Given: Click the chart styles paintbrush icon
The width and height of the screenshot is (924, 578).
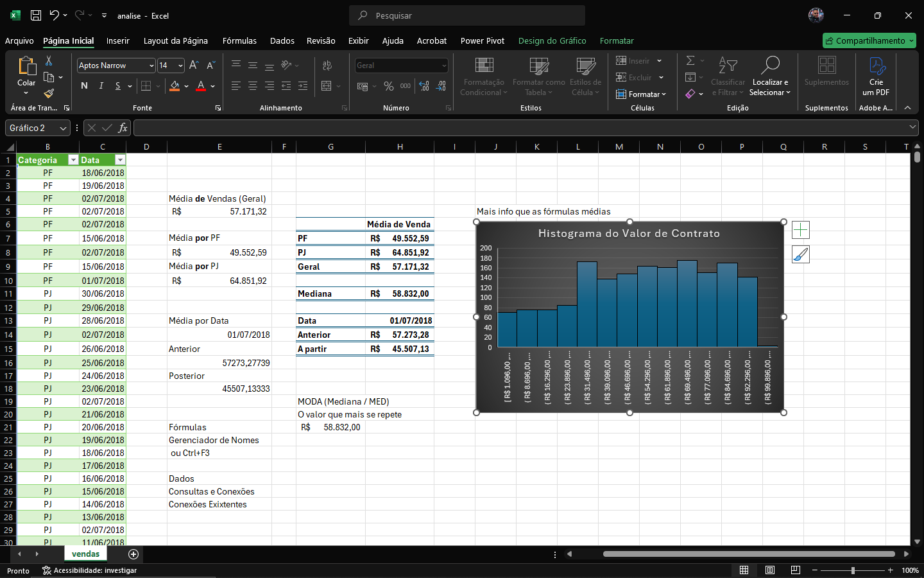Looking at the screenshot, I should coord(801,255).
